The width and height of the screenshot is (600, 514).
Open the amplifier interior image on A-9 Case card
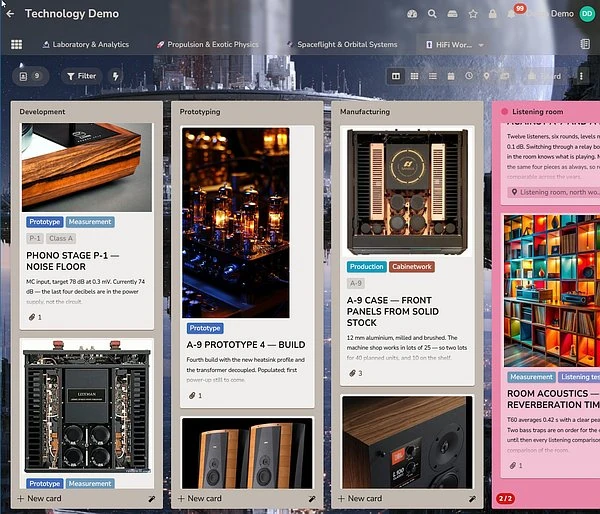[x=408, y=192]
